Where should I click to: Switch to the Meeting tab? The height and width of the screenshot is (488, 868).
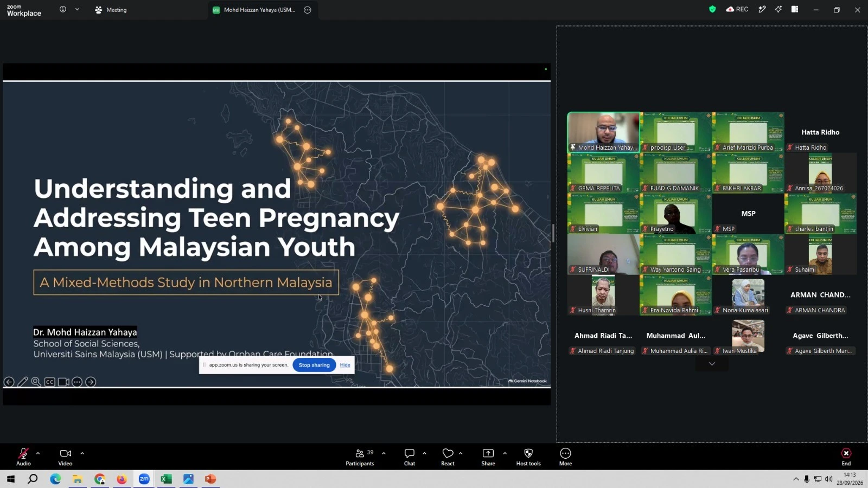click(x=111, y=10)
